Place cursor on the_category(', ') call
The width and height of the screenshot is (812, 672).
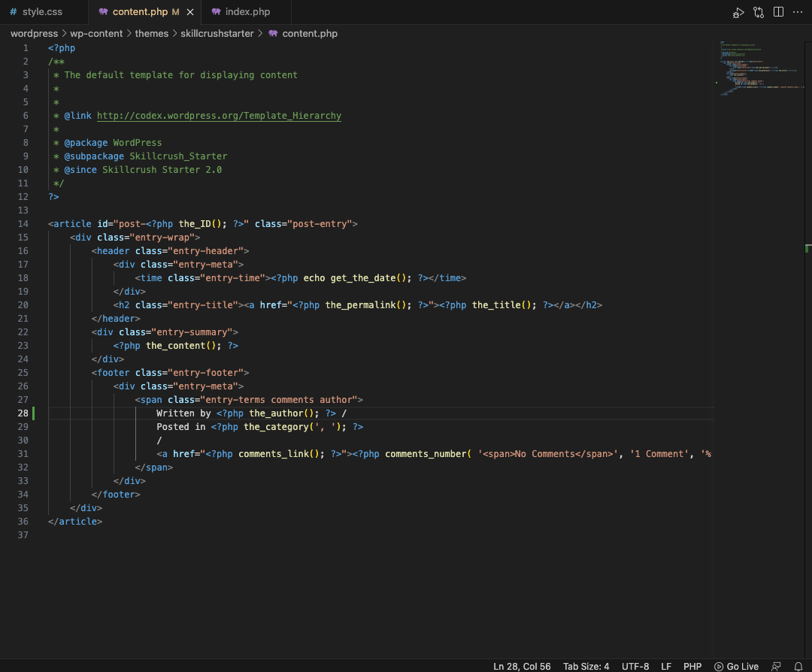292,427
